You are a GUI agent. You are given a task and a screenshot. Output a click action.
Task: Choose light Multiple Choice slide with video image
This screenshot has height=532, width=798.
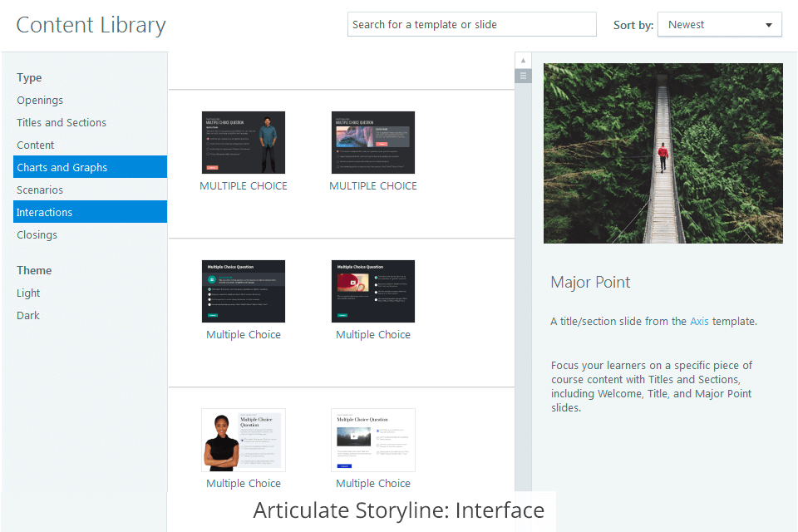coord(373,440)
